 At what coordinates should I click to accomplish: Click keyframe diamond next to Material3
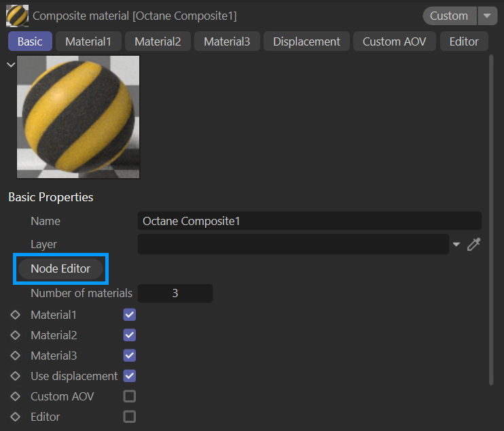click(16, 356)
